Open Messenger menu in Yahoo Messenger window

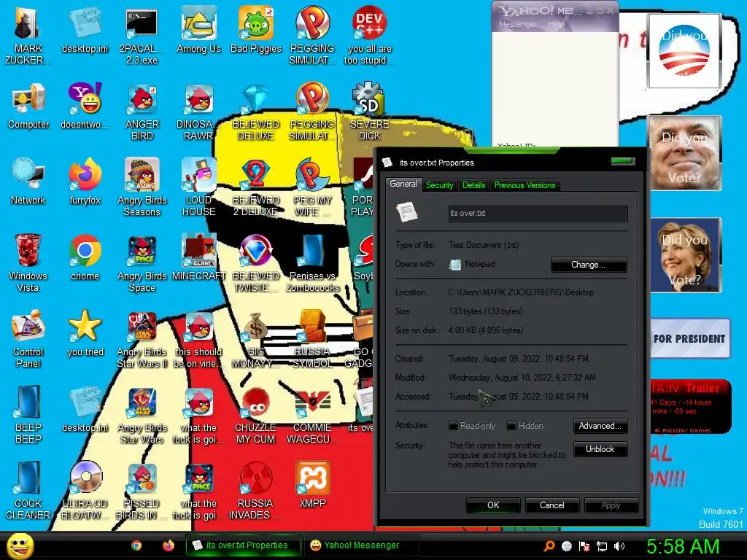(517, 24)
